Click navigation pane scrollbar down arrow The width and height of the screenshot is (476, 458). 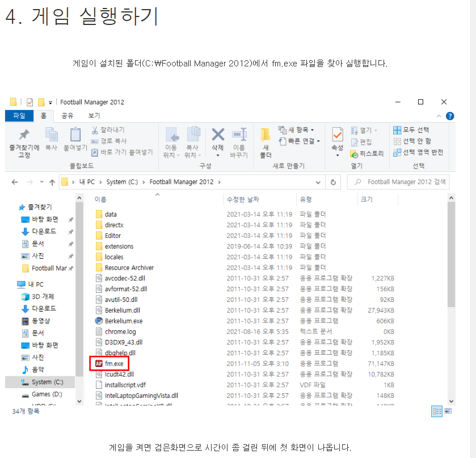pyautogui.click(x=79, y=401)
